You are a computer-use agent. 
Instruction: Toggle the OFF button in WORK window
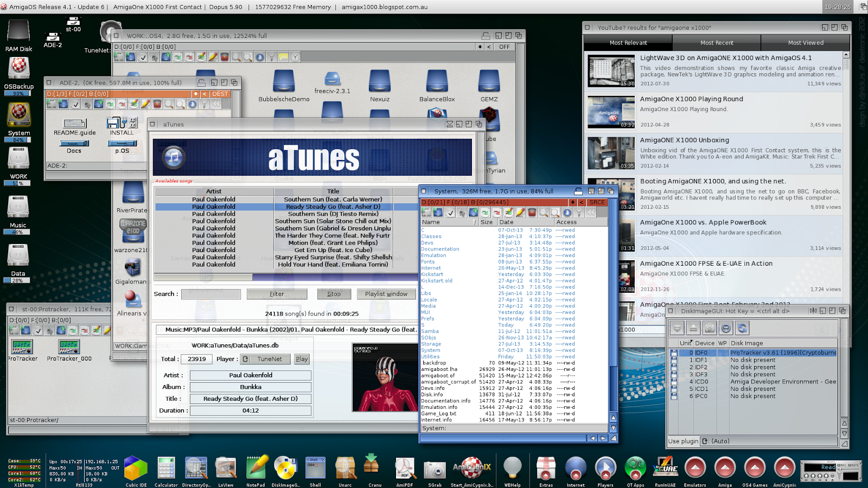tap(505, 47)
